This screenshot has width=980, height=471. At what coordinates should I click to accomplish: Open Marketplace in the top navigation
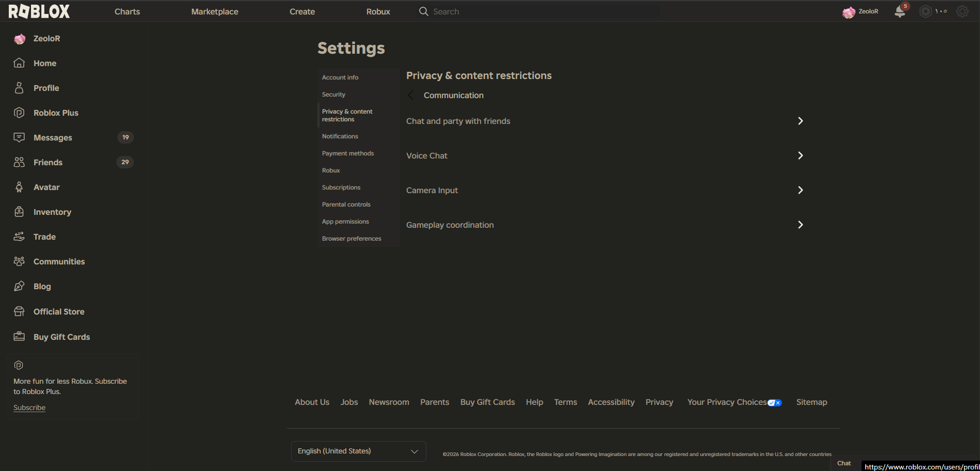coord(215,11)
